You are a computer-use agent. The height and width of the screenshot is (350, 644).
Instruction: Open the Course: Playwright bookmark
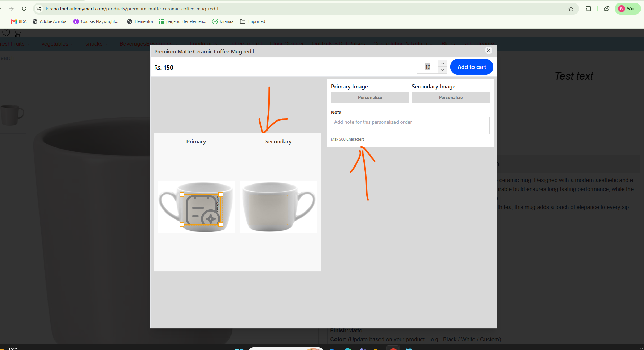tap(96, 21)
